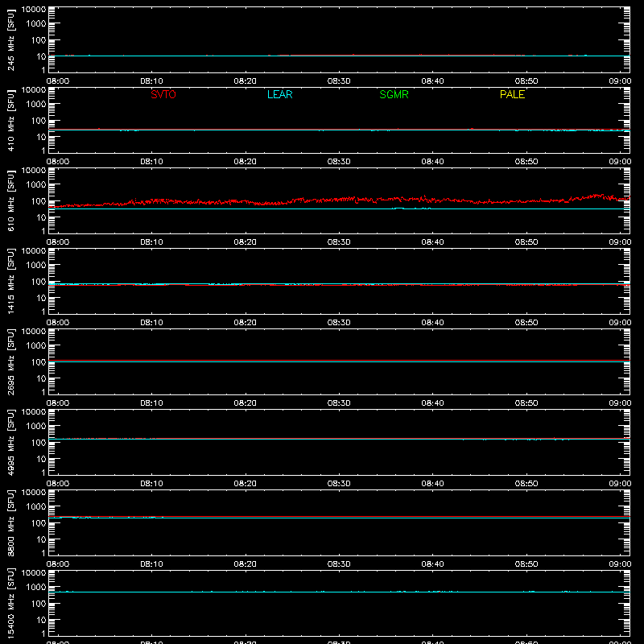Click the 09:00 time label under 245 MHz panel

tap(620, 81)
